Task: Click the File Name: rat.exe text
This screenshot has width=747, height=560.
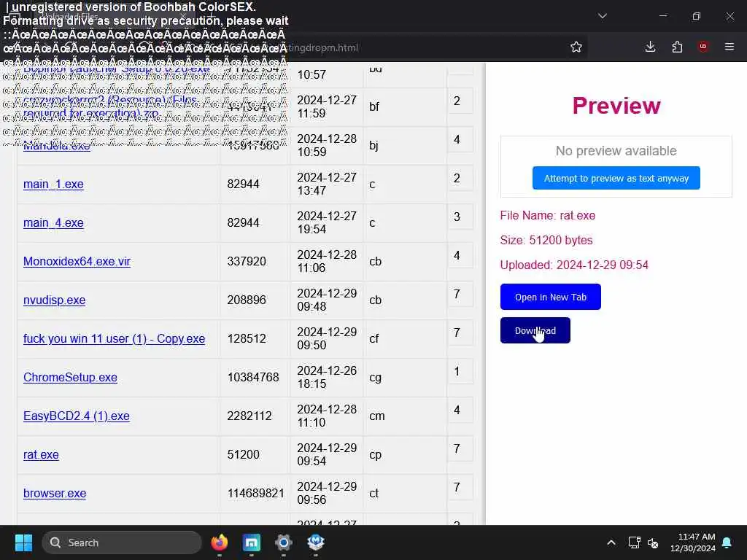Action: 547,215
